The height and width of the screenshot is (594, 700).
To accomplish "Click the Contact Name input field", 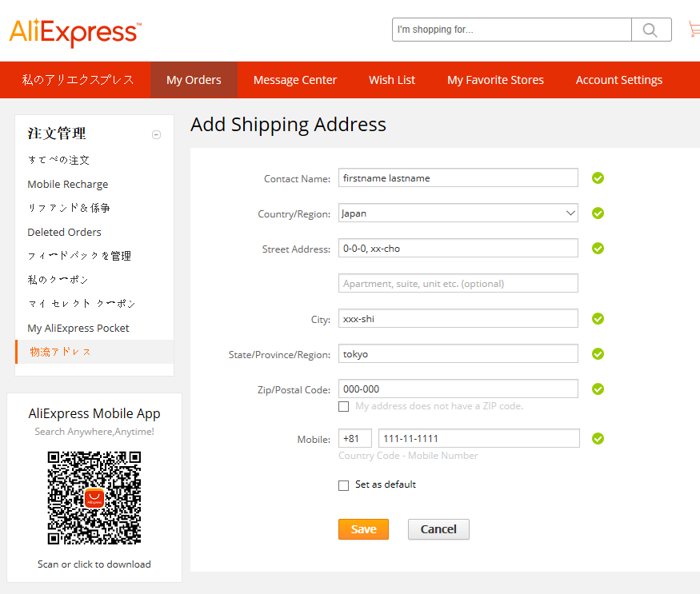I will (x=458, y=177).
